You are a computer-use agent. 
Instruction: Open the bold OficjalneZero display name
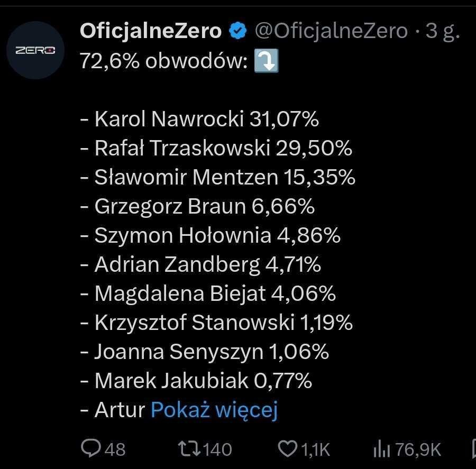[x=150, y=32]
